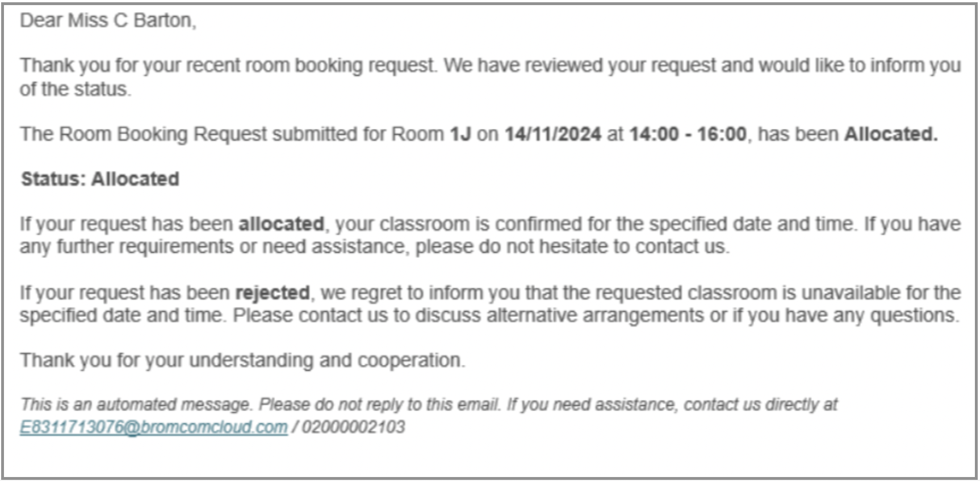980x481 pixels.
Task: Click 'Thank you for your understanding and cooperation'
Action: pyautogui.click(x=241, y=361)
